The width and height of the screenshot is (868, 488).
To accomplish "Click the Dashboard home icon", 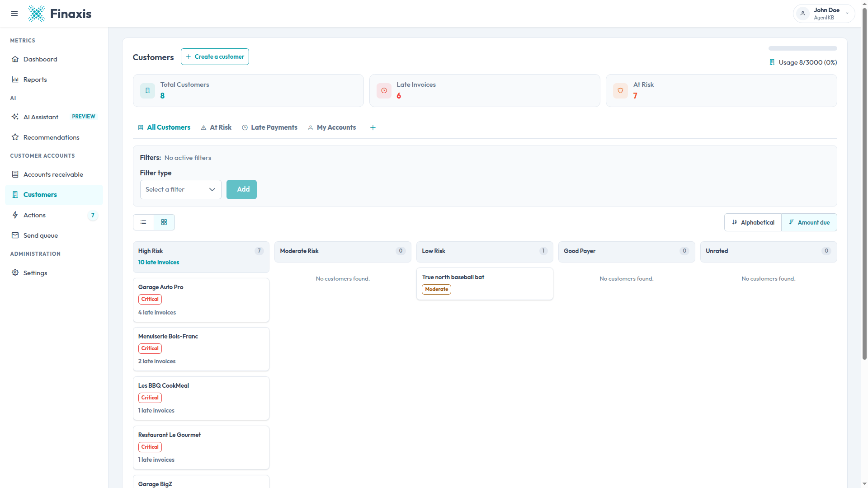I will click(15, 59).
